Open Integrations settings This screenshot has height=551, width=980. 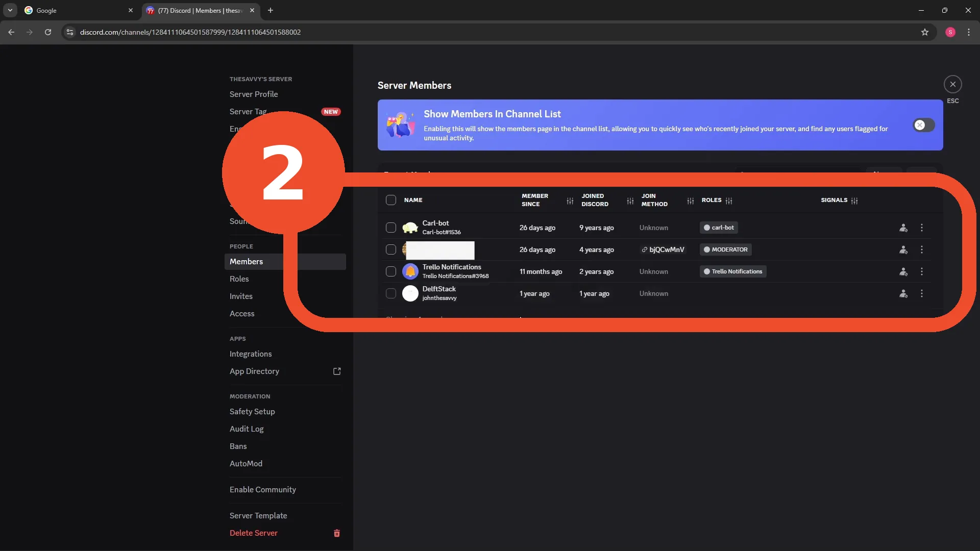[x=251, y=354]
